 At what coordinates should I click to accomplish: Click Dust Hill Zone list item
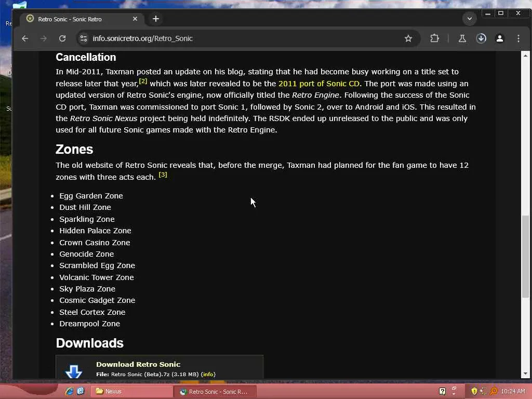[85, 207]
